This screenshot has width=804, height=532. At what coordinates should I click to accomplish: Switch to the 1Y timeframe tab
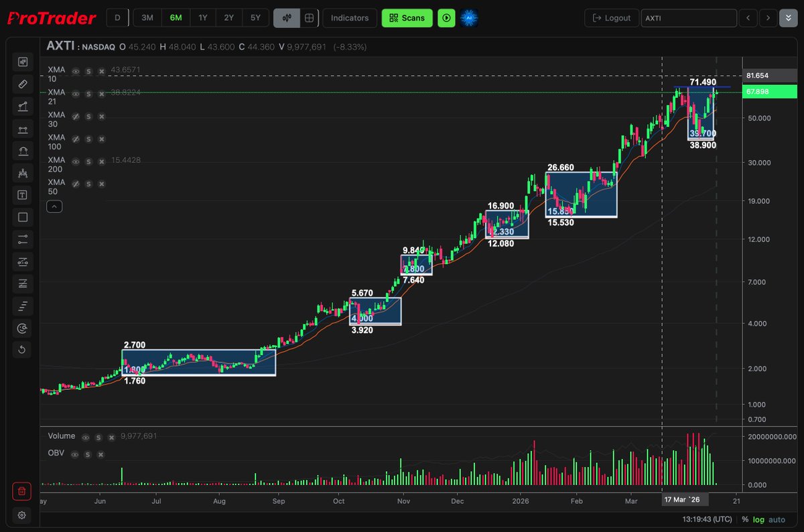[202, 18]
